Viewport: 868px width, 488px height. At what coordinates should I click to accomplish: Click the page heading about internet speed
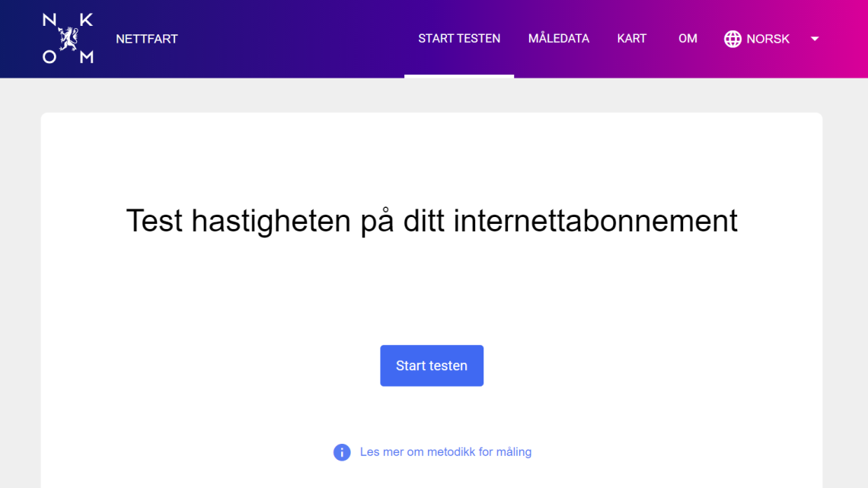pos(432,221)
